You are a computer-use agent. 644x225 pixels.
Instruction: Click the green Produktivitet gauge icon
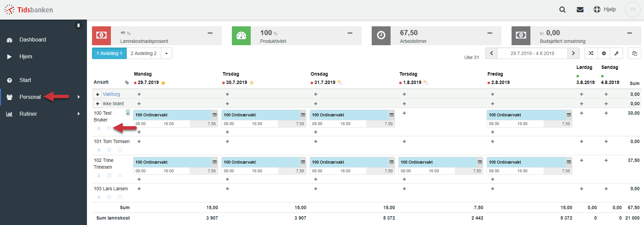coord(241,36)
